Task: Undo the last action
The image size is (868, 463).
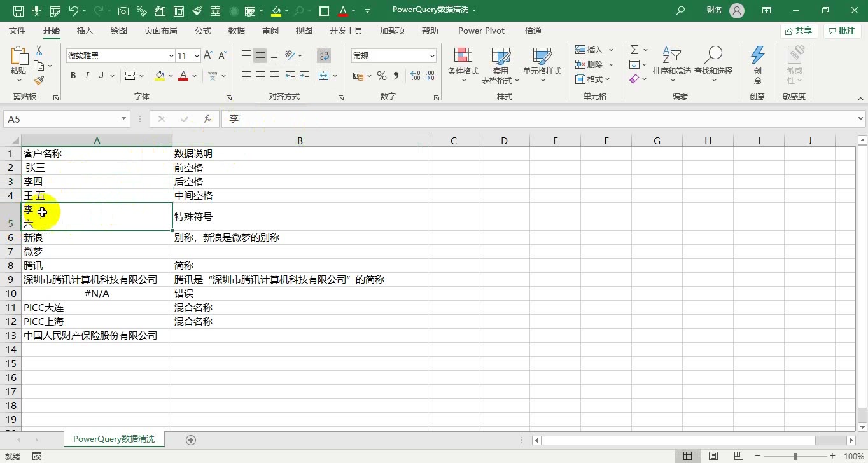Action: click(73, 11)
